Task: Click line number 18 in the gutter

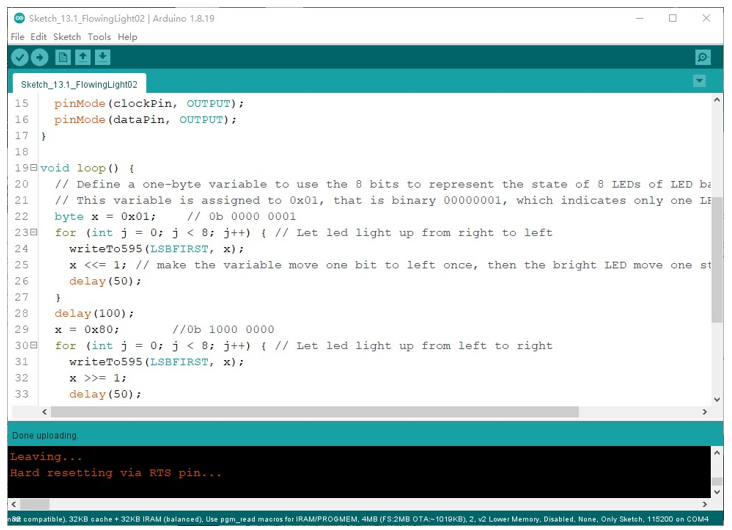Action: (21, 152)
